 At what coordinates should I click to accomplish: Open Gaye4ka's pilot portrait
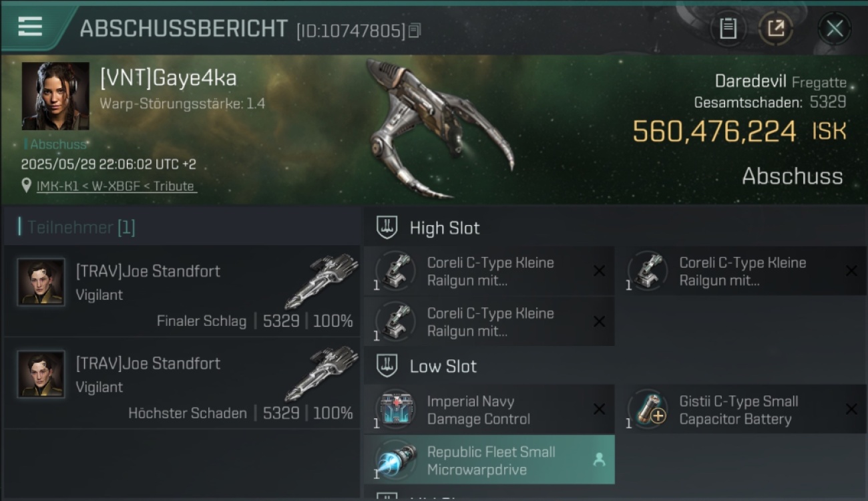coord(55,96)
